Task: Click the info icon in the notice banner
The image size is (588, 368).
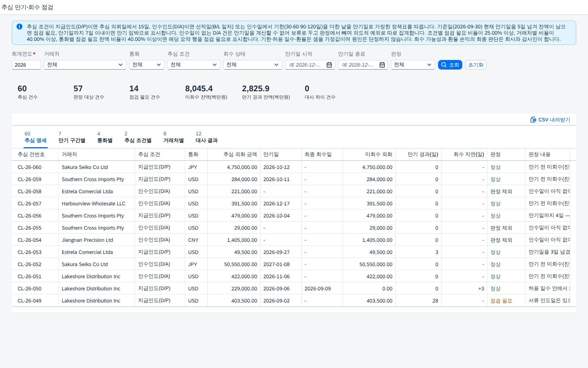Action: point(19,26)
